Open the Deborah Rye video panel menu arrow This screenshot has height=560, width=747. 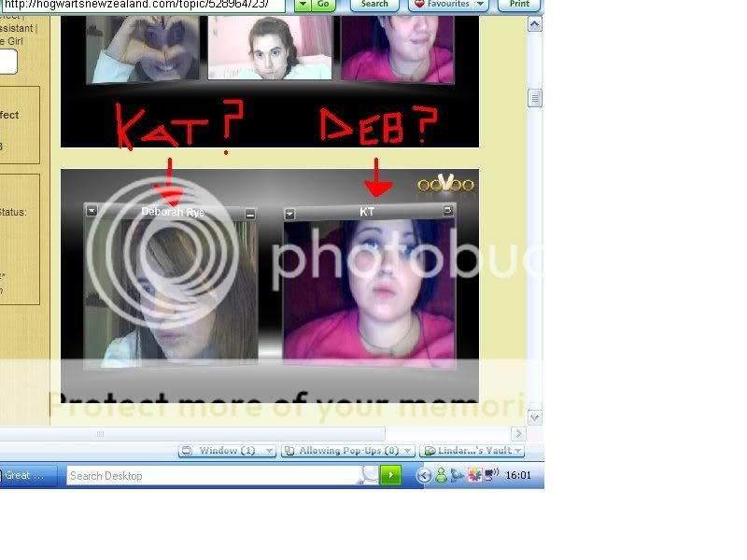coord(92,211)
